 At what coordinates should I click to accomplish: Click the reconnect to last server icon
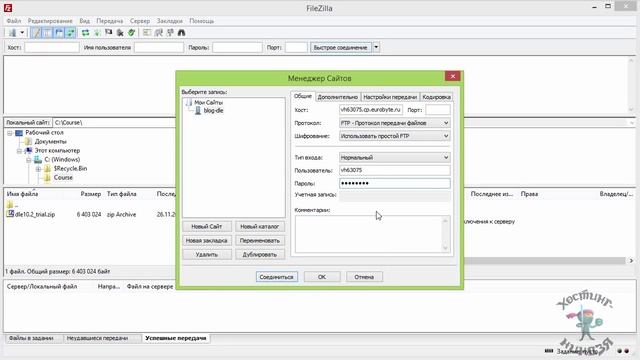coord(131,33)
